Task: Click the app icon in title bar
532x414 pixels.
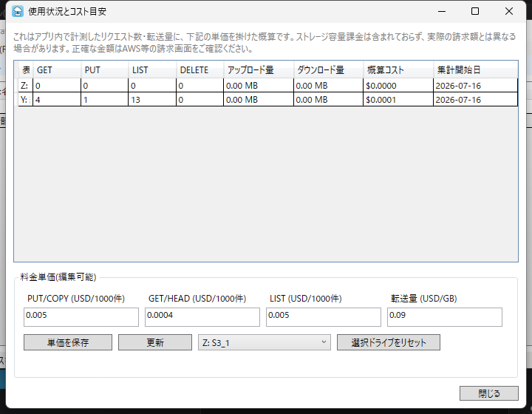Action: tap(18, 11)
